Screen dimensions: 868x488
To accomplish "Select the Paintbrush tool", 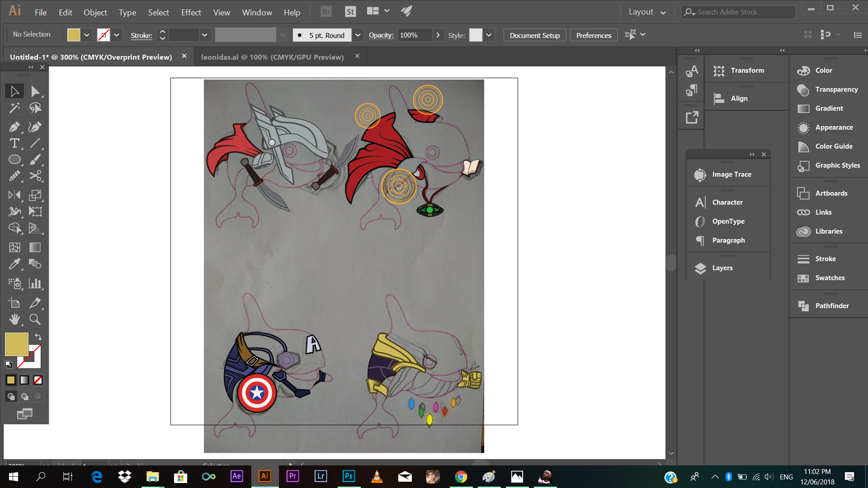I will point(35,160).
